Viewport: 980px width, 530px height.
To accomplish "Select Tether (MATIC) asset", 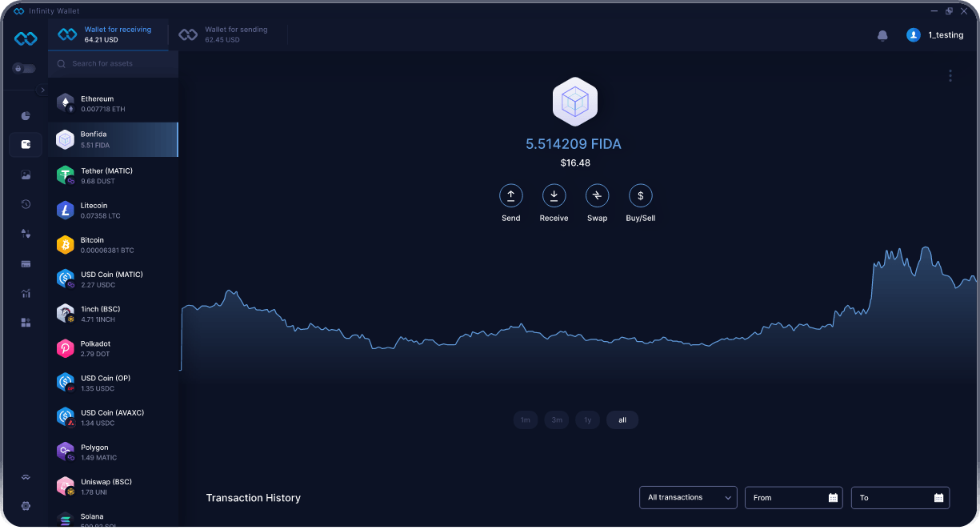I will (113, 176).
